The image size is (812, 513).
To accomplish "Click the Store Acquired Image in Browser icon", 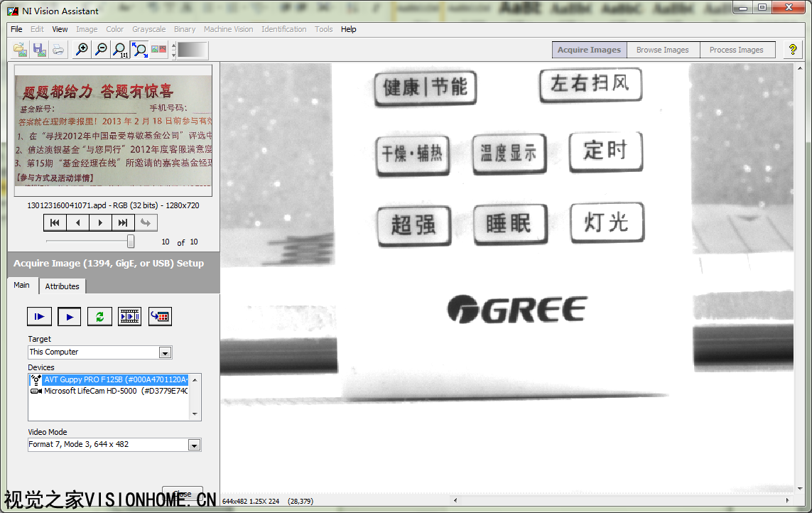I will [160, 317].
